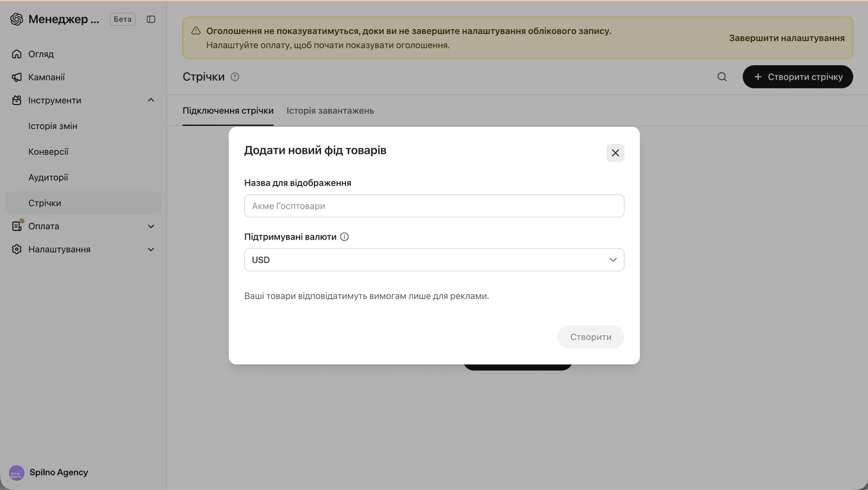Image resolution: width=868 pixels, height=490 pixels.
Task: Click the Оплата billing icon
Action: [17, 225]
